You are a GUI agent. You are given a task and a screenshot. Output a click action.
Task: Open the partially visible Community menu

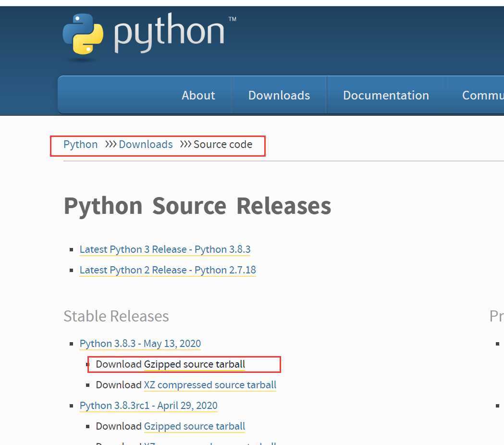point(482,95)
